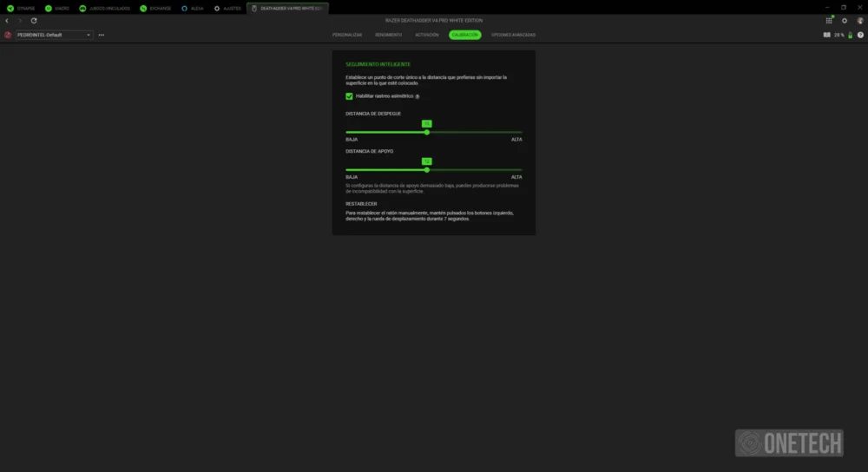Viewport: 868px width, 472px height.
Task: Click Distancia de Despegue slider handle
Action: (x=427, y=132)
